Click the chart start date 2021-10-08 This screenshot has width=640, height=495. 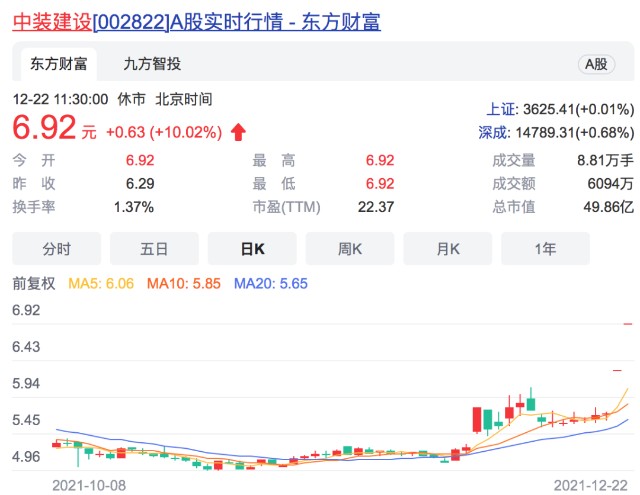tap(89, 486)
